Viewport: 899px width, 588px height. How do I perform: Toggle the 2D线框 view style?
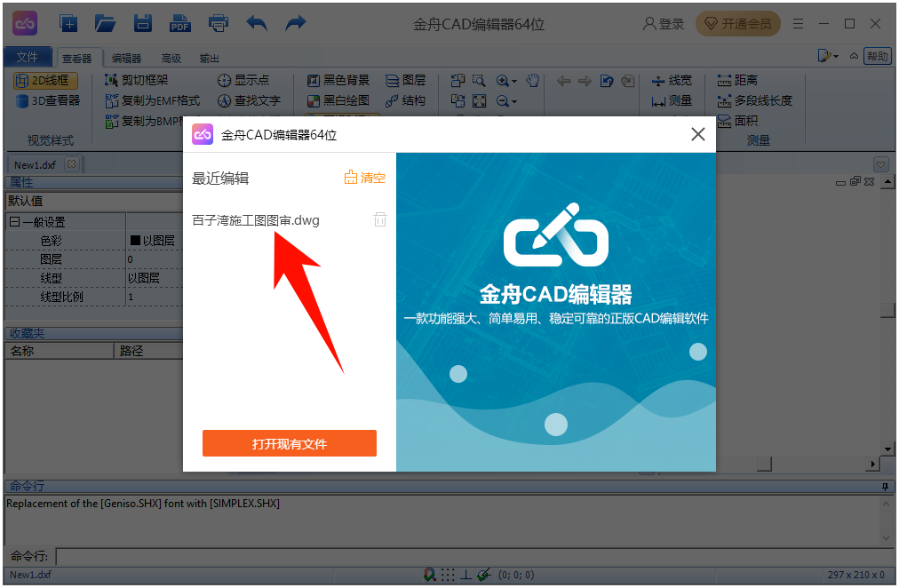(46, 81)
